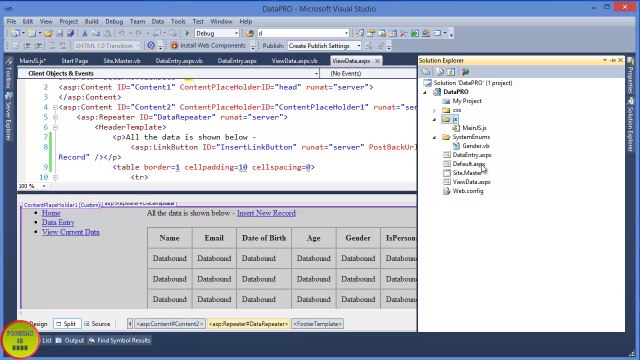Switch to the Start Page tab
Image resolution: width=640 pixels, height=360 pixels.
click(x=75, y=61)
